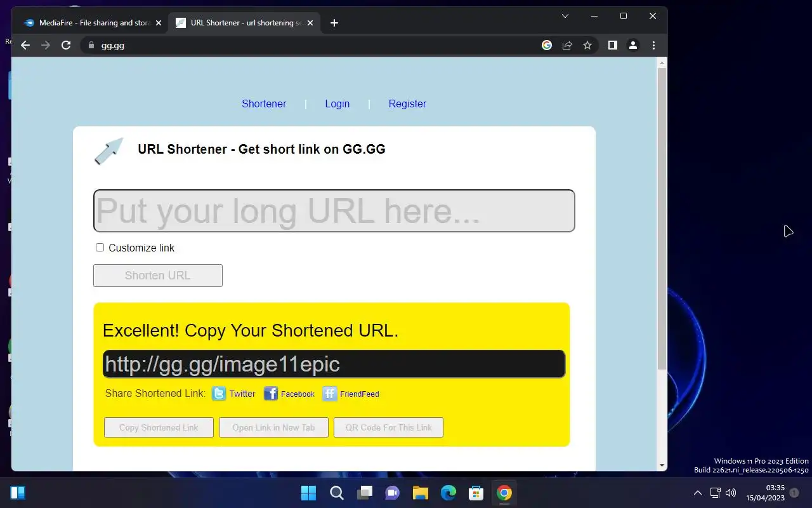Click QR Code For This Link button
This screenshot has width=812, height=508.
[x=388, y=427]
